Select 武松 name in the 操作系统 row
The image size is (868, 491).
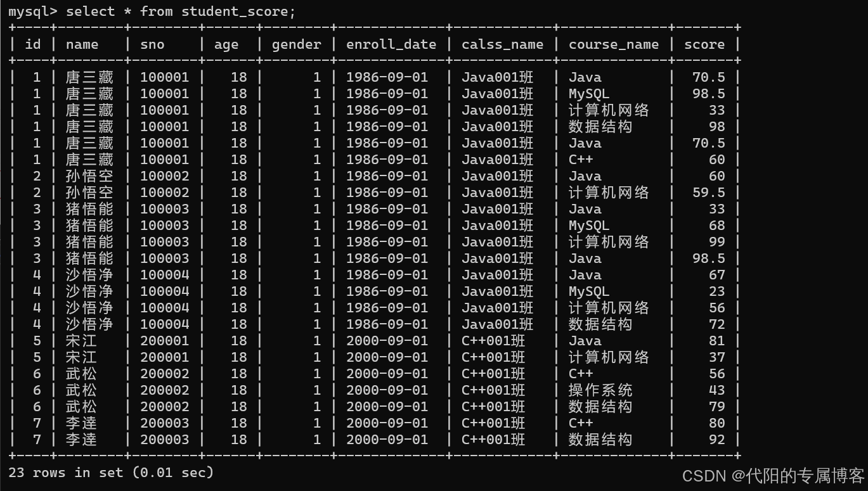coord(81,390)
